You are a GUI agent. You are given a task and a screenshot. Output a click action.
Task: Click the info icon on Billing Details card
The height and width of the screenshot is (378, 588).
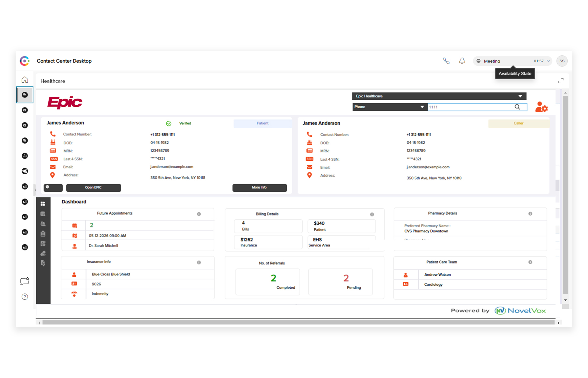coord(372,215)
